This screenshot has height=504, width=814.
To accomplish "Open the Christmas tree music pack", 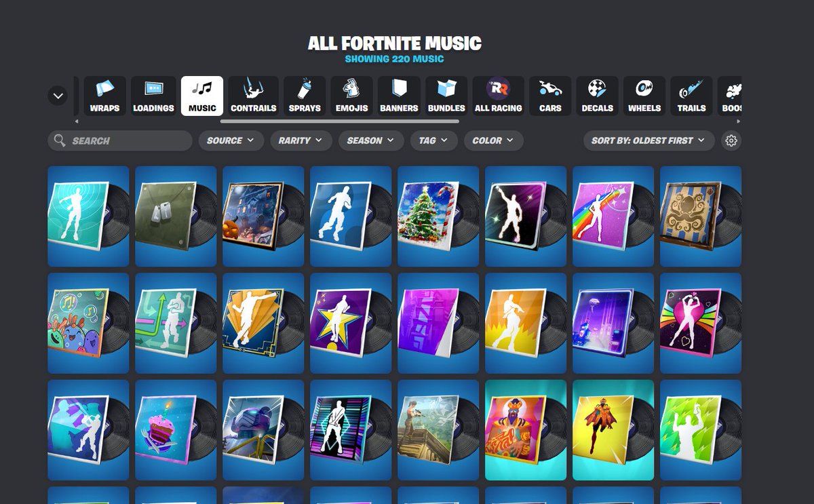I will (438, 216).
